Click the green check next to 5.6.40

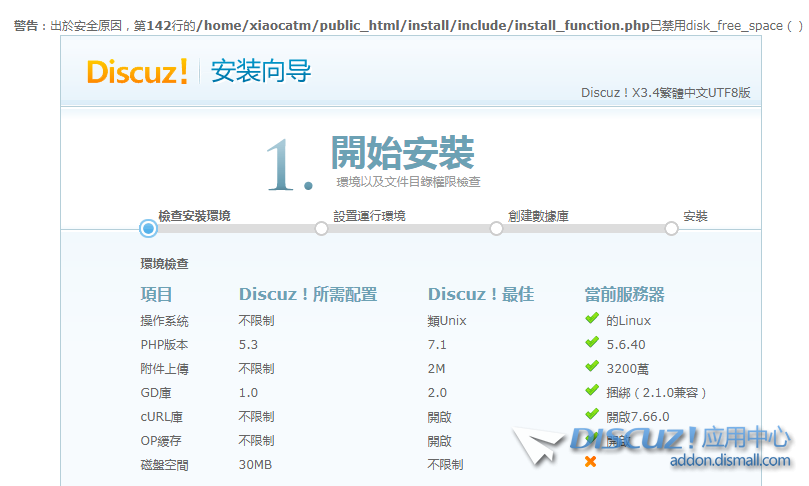click(x=592, y=344)
